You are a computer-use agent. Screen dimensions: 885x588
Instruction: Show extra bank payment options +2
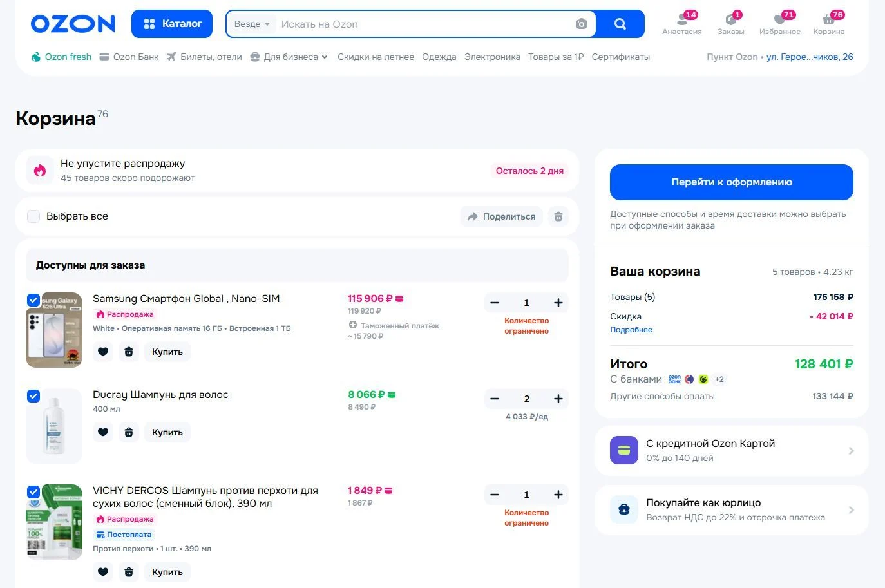coord(719,379)
